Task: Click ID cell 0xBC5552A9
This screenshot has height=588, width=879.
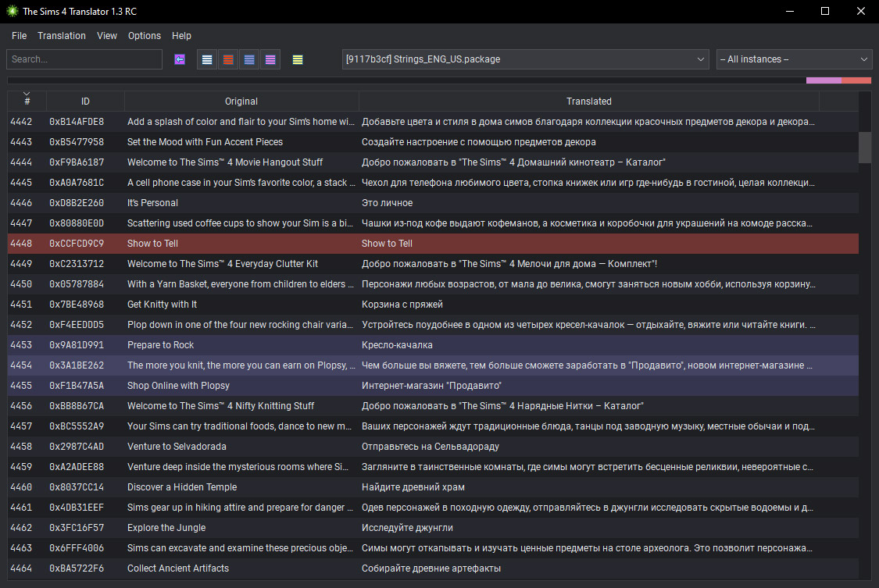Action: (x=77, y=426)
